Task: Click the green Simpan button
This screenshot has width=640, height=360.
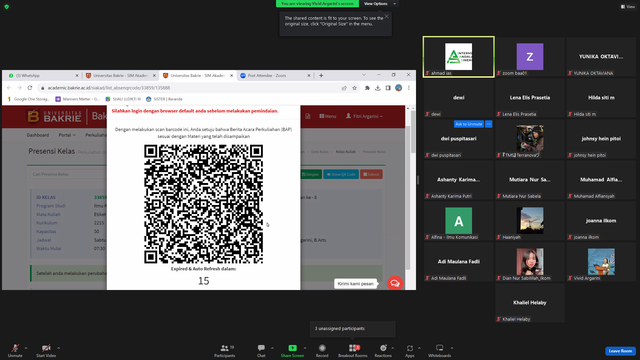Action: (311, 174)
